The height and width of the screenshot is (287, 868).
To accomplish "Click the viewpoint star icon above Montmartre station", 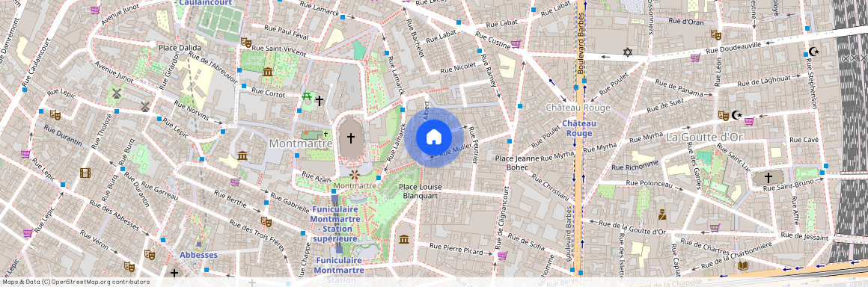I will pyautogui.click(x=354, y=175).
